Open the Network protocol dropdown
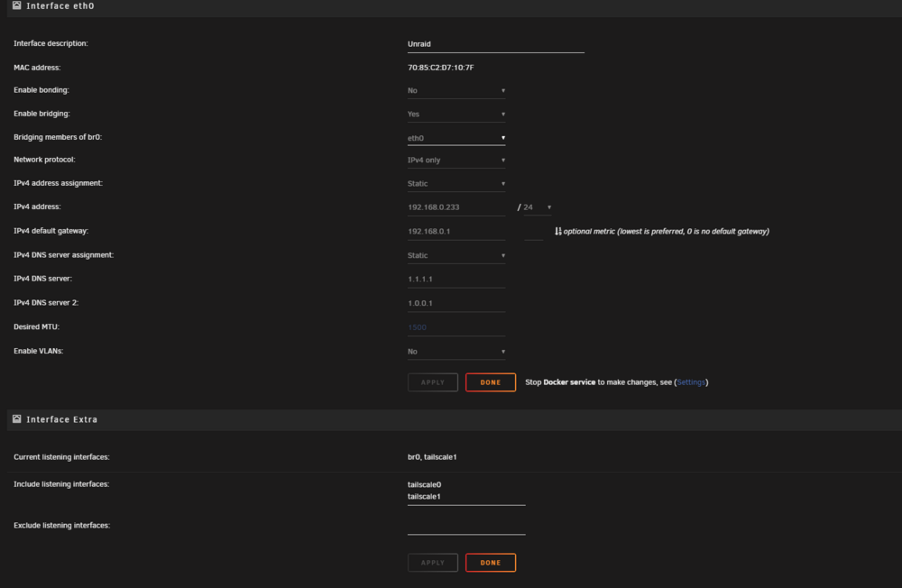902x588 pixels. point(456,160)
